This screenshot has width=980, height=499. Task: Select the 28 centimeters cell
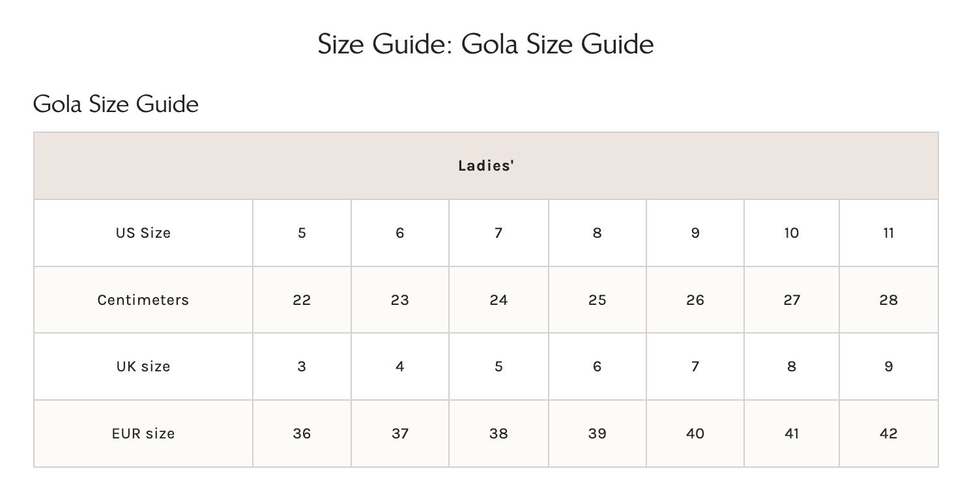[x=889, y=300]
